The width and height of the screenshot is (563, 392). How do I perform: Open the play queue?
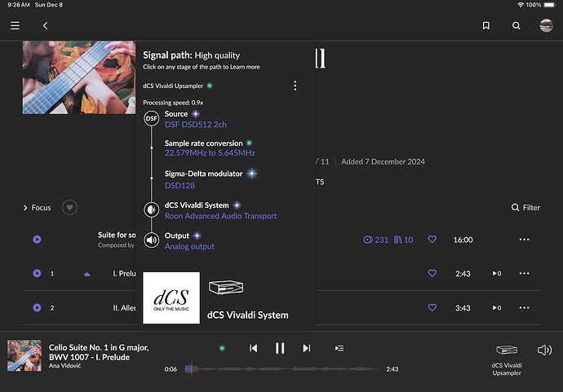point(339,348)
